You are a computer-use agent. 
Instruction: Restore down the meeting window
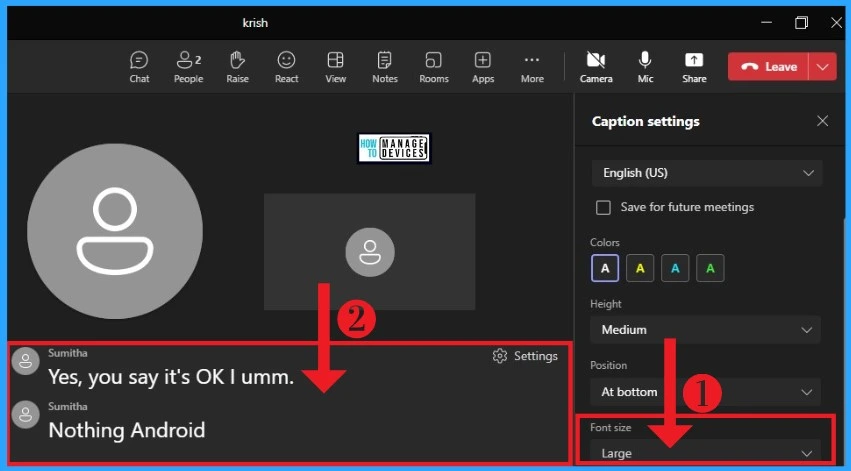pos(801,23)
